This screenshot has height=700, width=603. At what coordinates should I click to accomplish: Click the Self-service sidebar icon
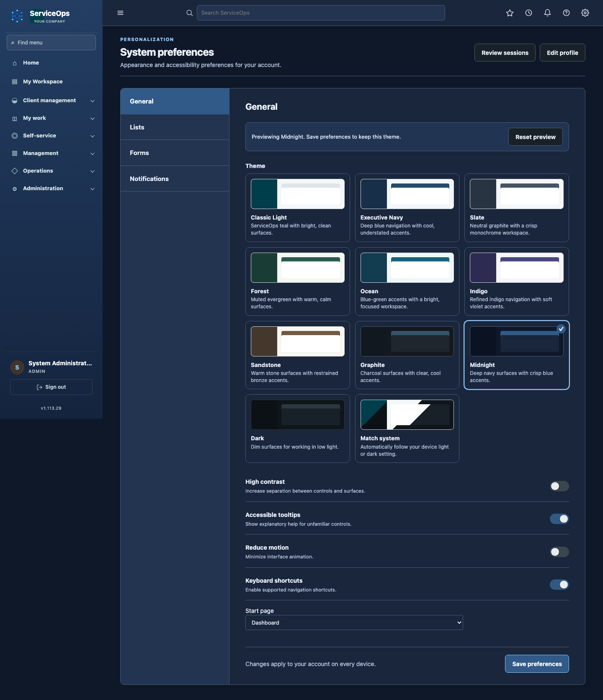click(15, 136)
